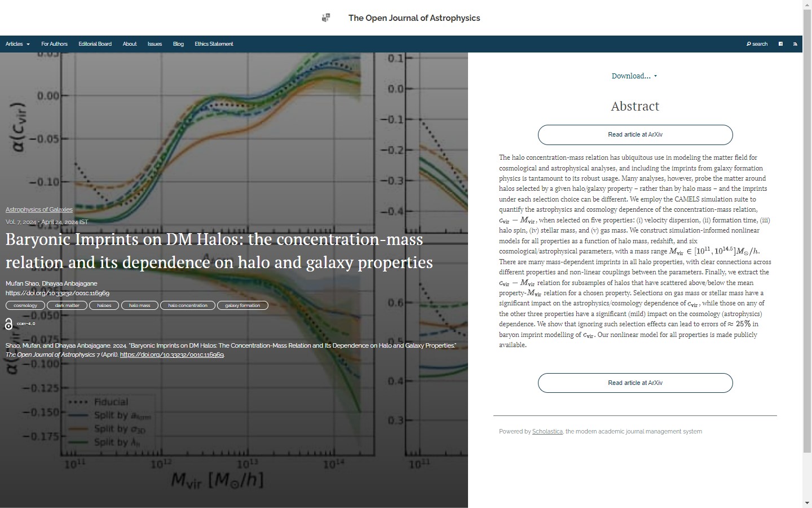
Task: Select the cosmology keyword tag
Action: pos(25,305)
